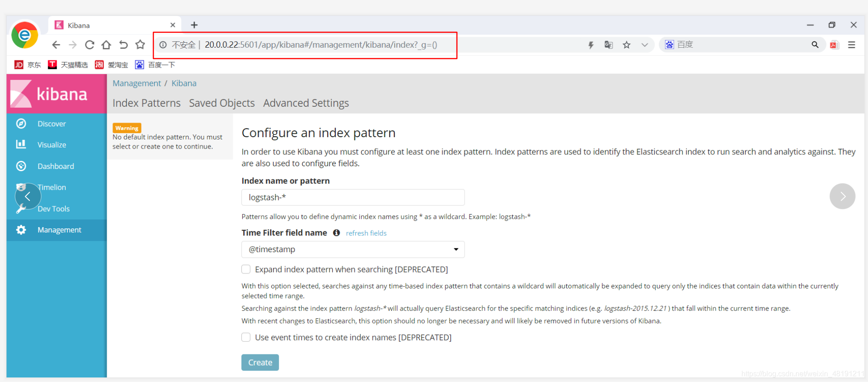Image resolution: width=868 pixels, height=382 pixels.
Task: Switch to Index Patterns tab
Action: click(147, 103)
